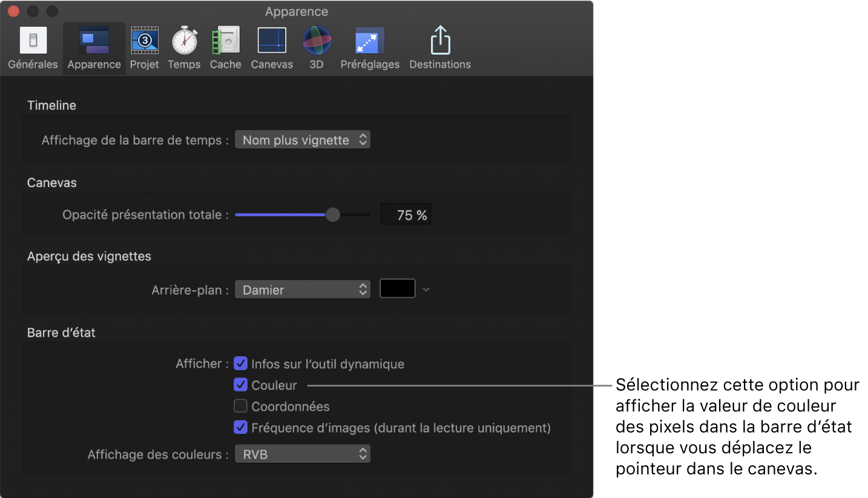Viewport: 868px width, 498px height.
Task: Uncheck the Couleur checkbox
Action: click(241, 385)
